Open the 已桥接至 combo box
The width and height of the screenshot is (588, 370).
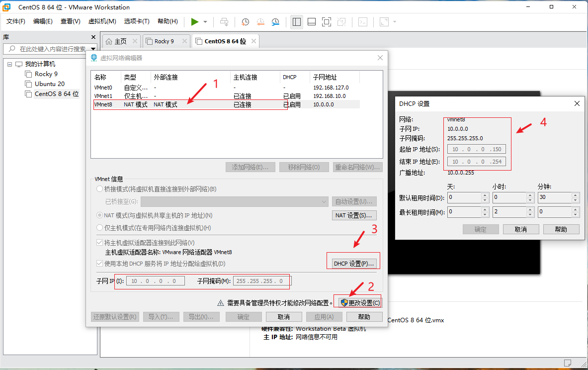pos(235,201)
